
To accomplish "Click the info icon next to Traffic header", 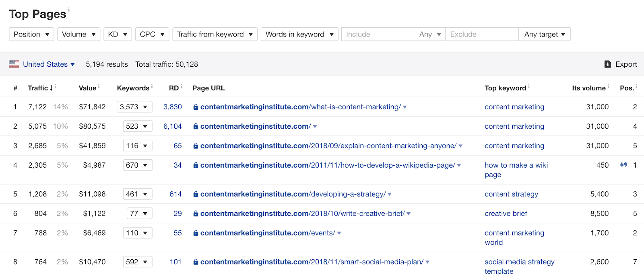I will click(55, 86).
